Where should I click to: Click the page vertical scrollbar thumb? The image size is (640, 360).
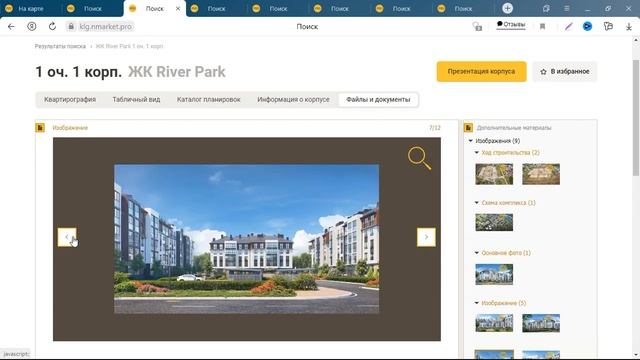[636, 118]
